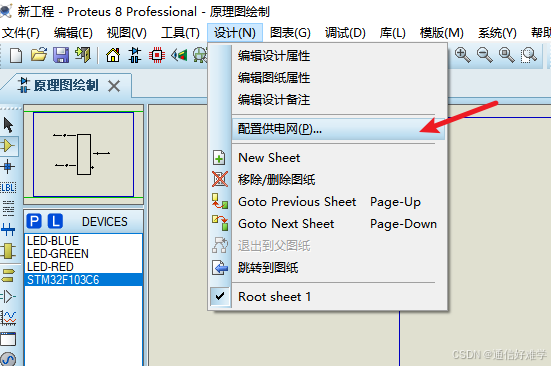Click the Close Project door icon
Screen dimensions: 551x366
pos(83,55)
